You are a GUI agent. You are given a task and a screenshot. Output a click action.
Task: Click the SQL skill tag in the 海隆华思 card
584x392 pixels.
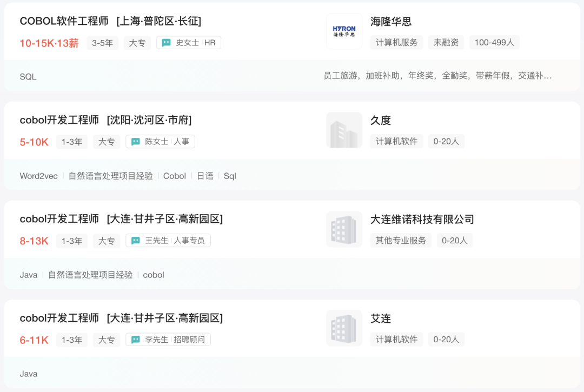28,77
